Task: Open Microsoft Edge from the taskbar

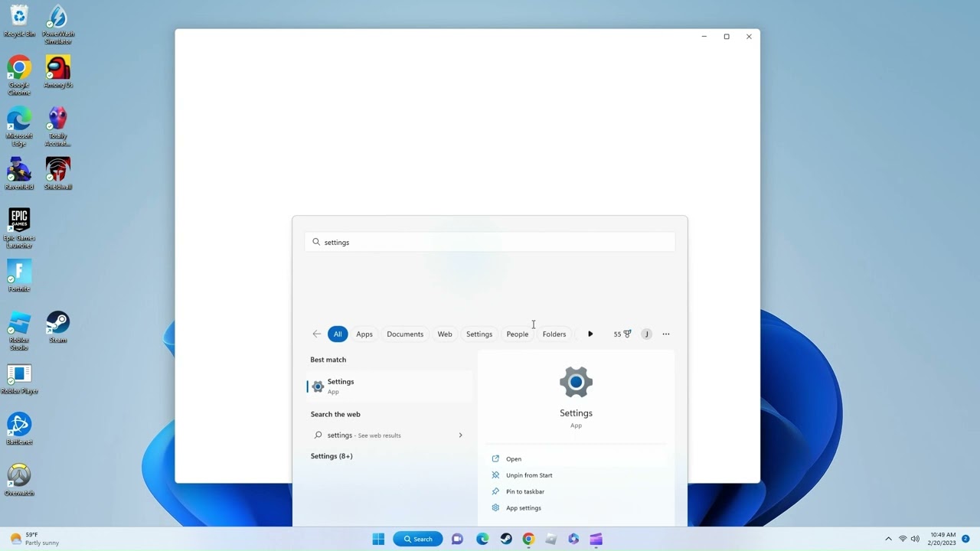Action: pyautogui.click(x=482, y=539)
